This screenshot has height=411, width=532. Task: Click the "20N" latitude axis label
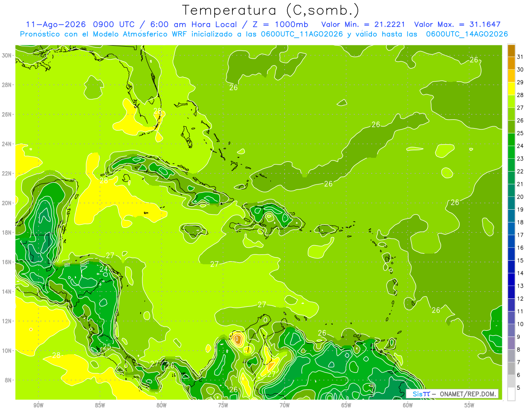pyautogui.click(x=7, y=203)
